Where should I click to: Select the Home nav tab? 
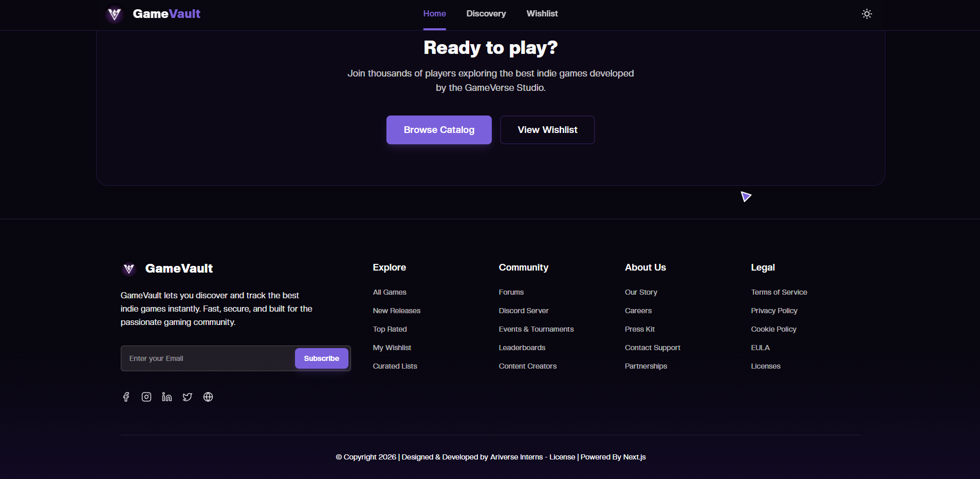(x=434, y=14)
